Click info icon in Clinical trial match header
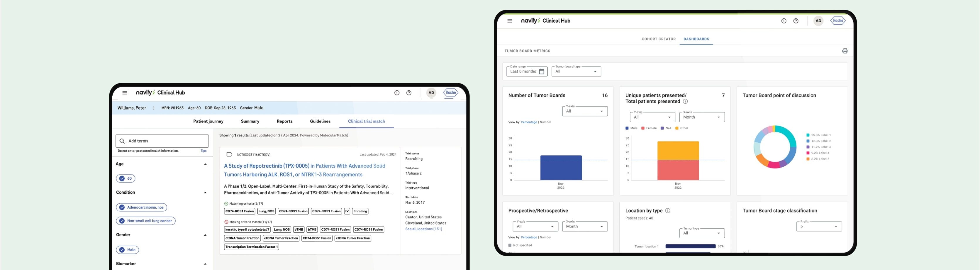The height and width of the screenshot is (270, 980). coord(397,92)
